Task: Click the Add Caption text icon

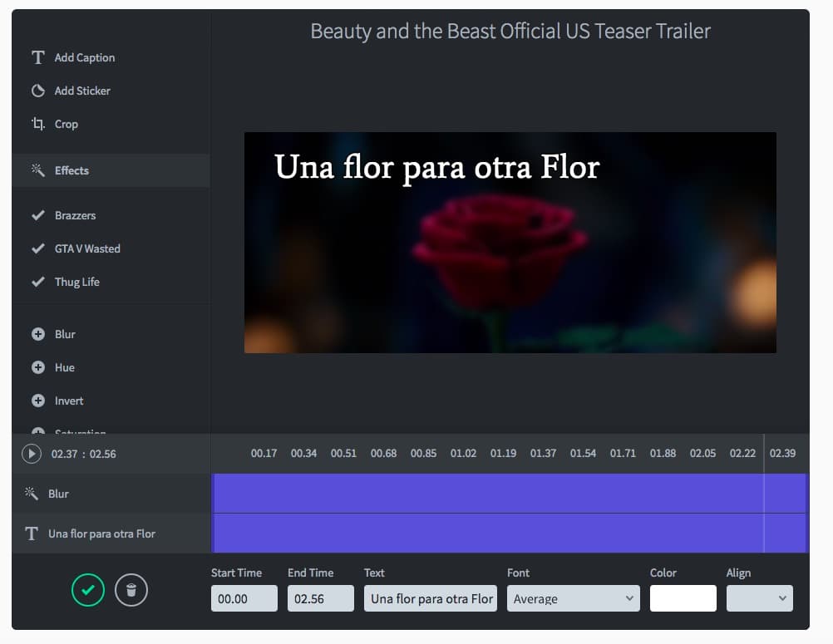Action: coord(37,57)
